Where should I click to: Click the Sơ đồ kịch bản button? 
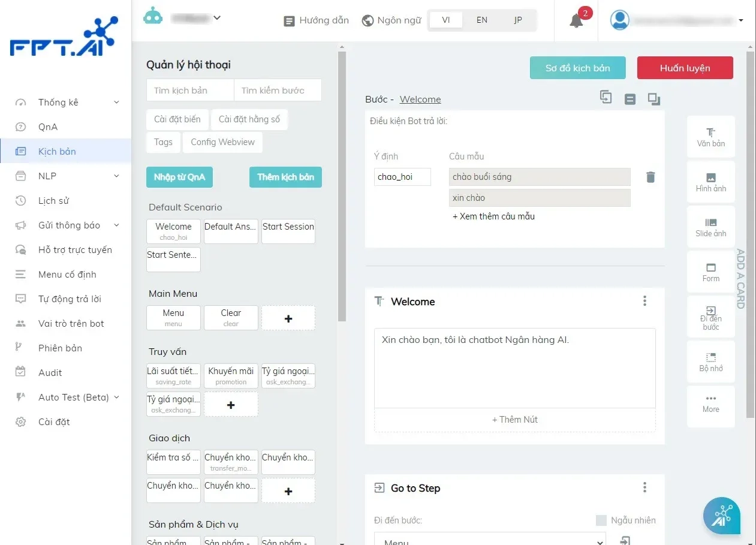pyautogui.click(x=577, y=68)
